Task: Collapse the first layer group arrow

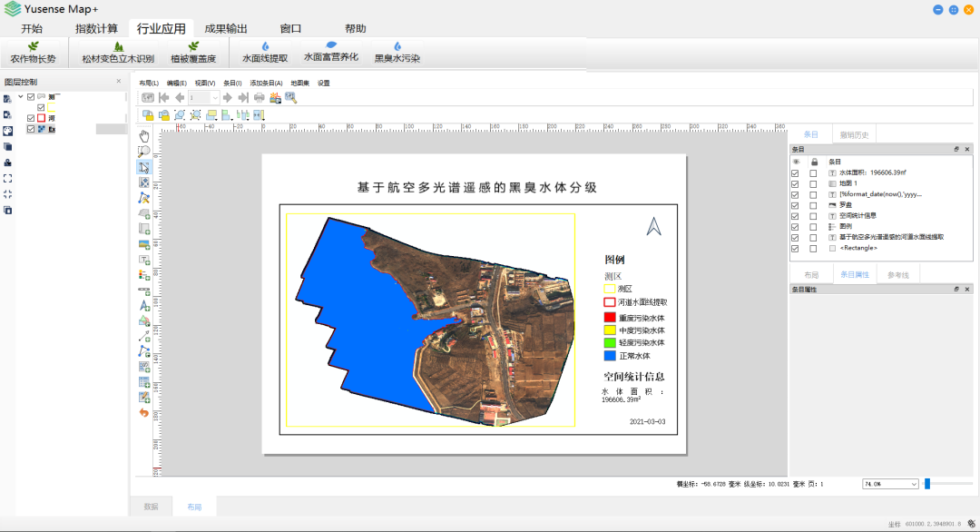Action: point(20,96)
